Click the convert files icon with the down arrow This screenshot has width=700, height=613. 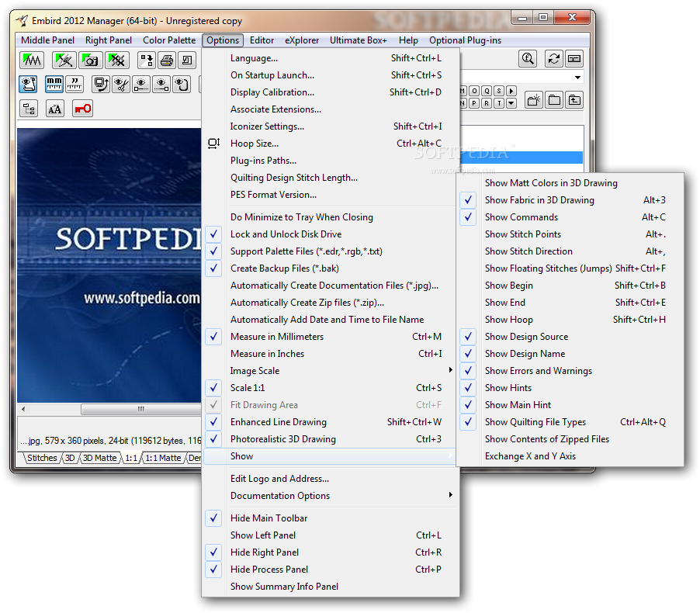tap(146, 60)
